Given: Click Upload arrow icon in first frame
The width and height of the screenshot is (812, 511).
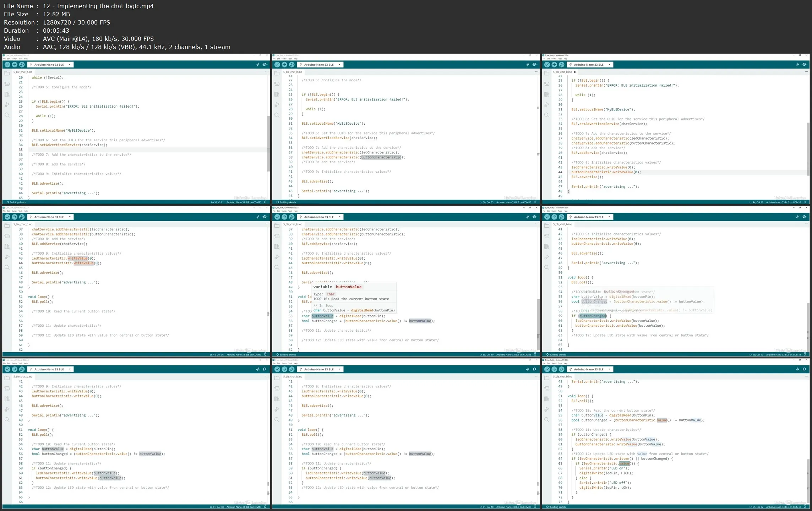Looking at the screenshot, I should 15,65.
